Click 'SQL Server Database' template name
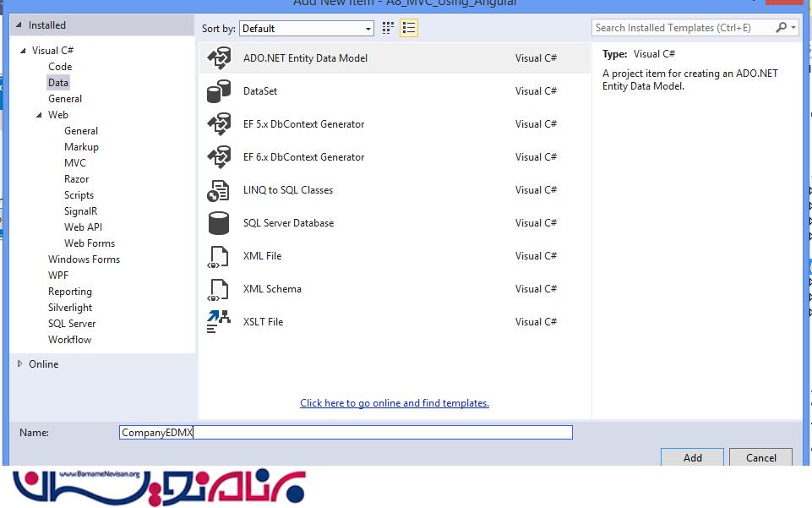Screen dimensions: 812x508 click(x=288, y=223)
